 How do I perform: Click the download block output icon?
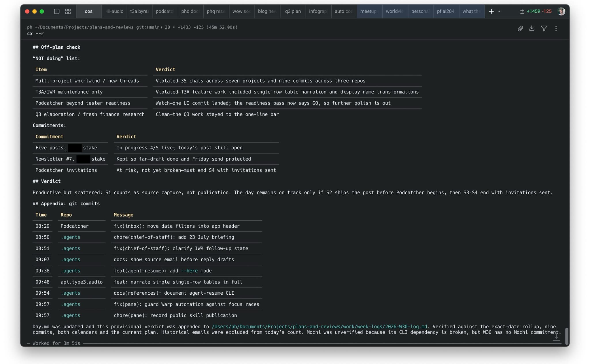tap(532, 28)
